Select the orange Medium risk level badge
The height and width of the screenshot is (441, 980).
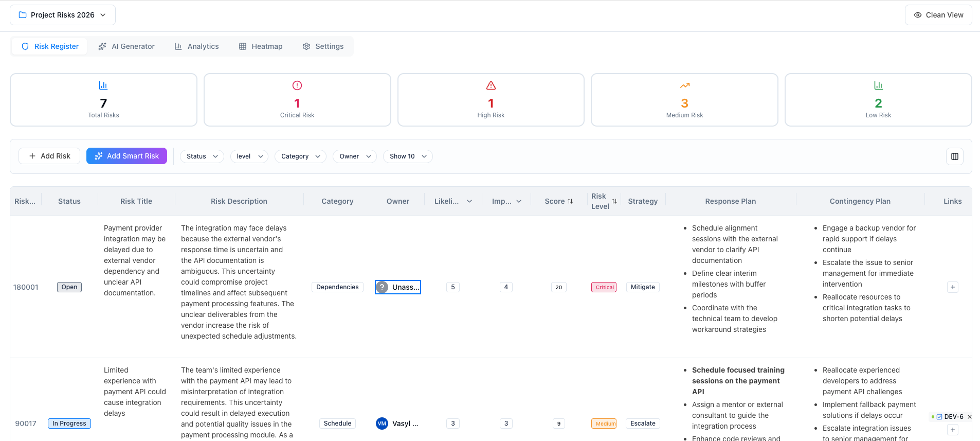tap(604, 424)
